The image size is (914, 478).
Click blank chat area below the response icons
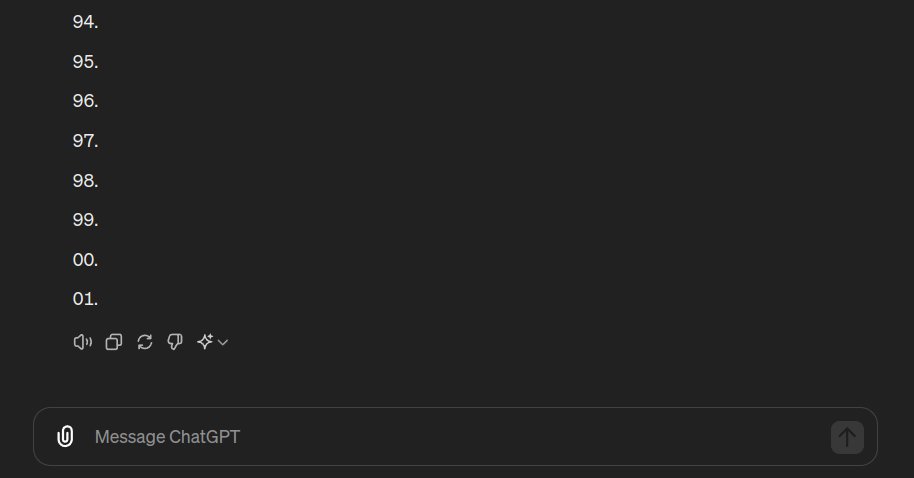coord(455,379)
